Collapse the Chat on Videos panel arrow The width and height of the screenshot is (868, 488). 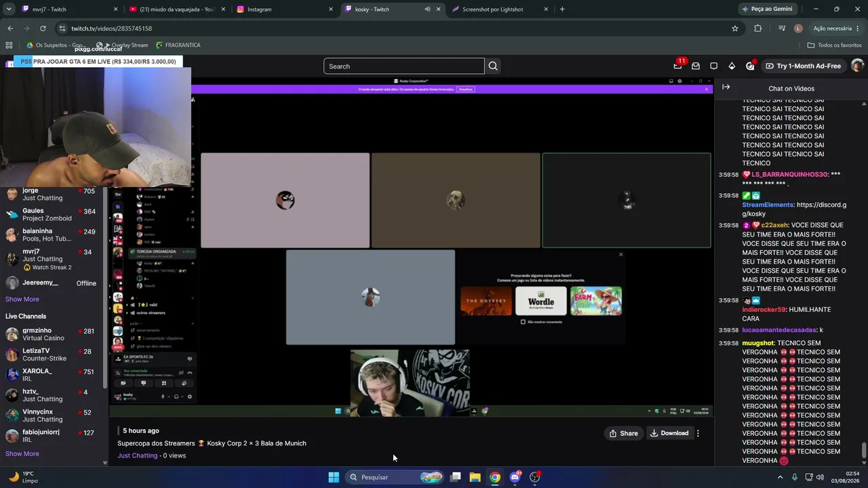point(726,87)
